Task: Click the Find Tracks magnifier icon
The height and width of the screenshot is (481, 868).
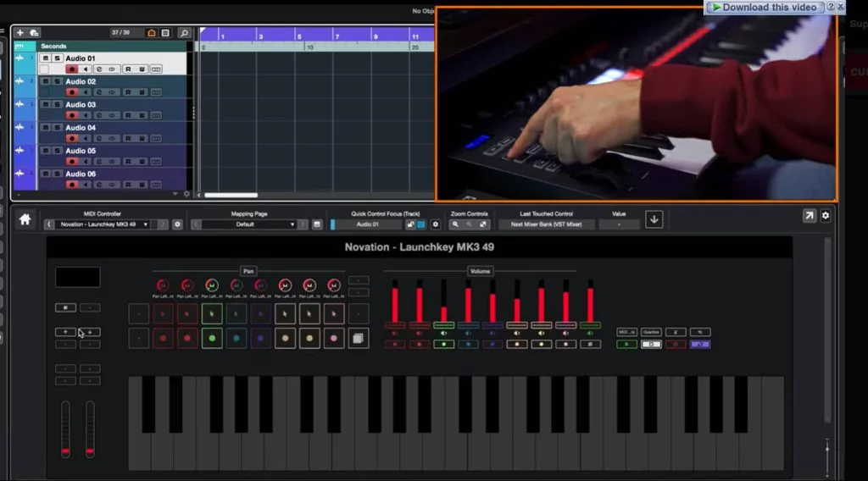Action: click(x=184, y=33)
